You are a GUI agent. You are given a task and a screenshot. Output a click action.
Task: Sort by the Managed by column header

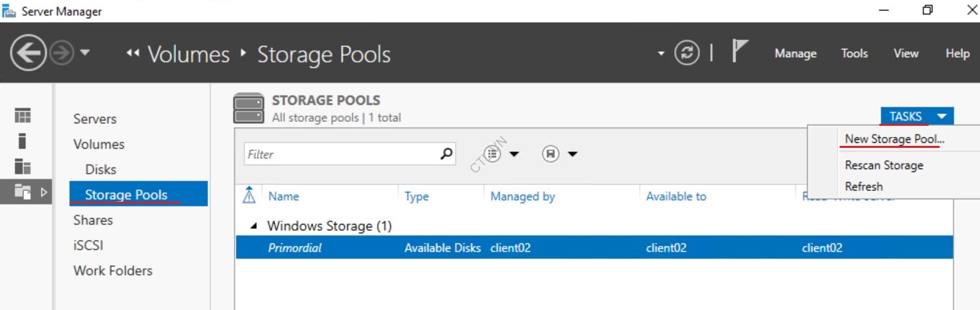coord(523,196)
